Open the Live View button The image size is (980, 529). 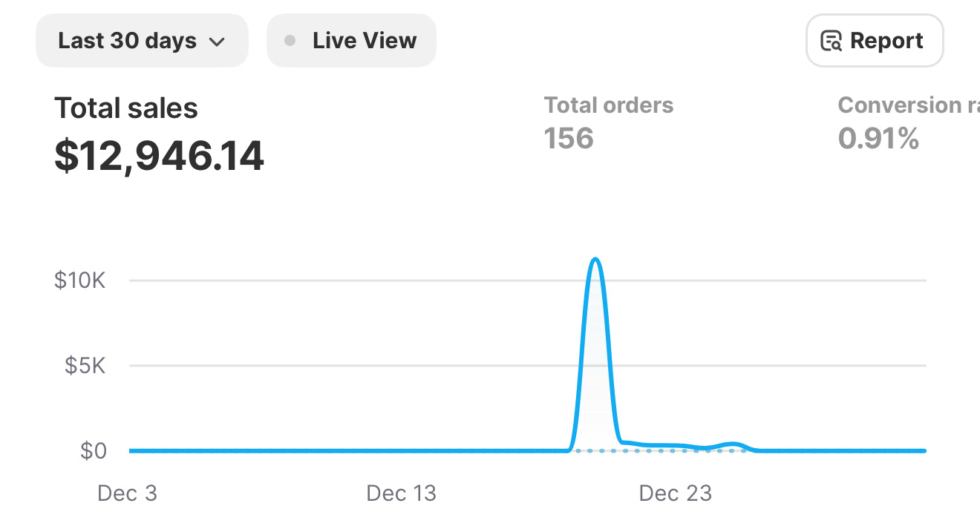[351, 41]
